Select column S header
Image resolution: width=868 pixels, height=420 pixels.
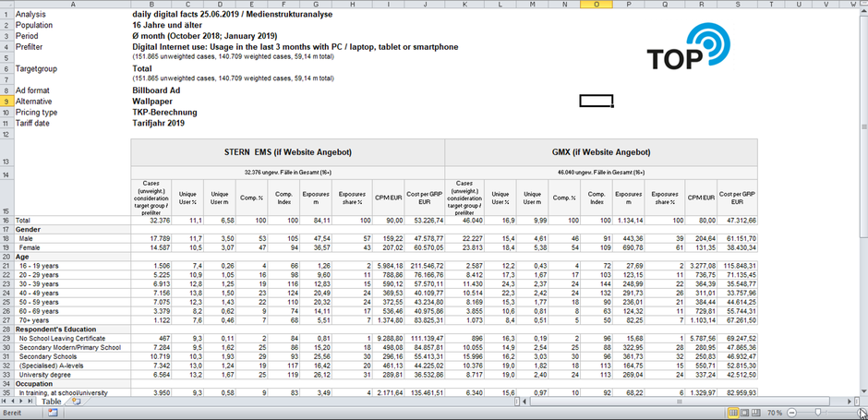pos(738,5)
